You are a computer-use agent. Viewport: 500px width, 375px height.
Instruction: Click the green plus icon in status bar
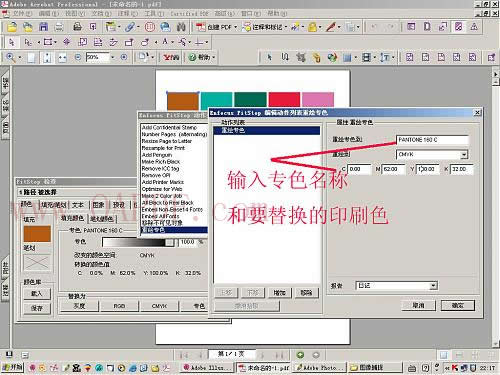point(300,355)
